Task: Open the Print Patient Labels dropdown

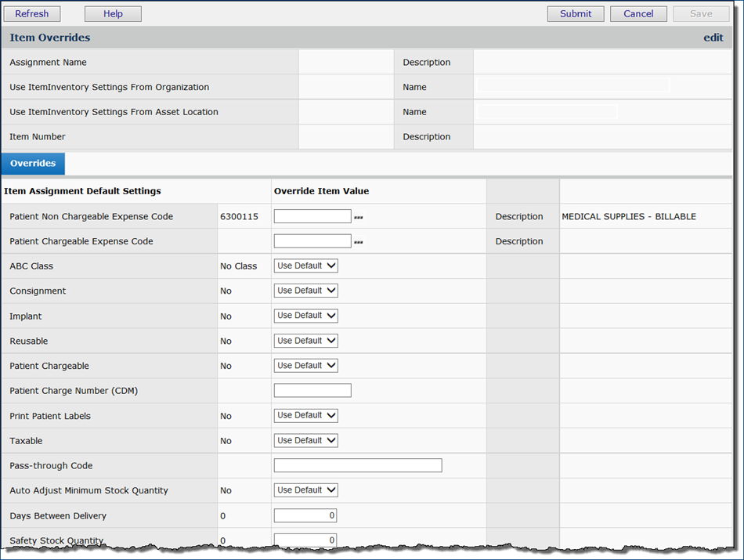Action: coord(305,416)
